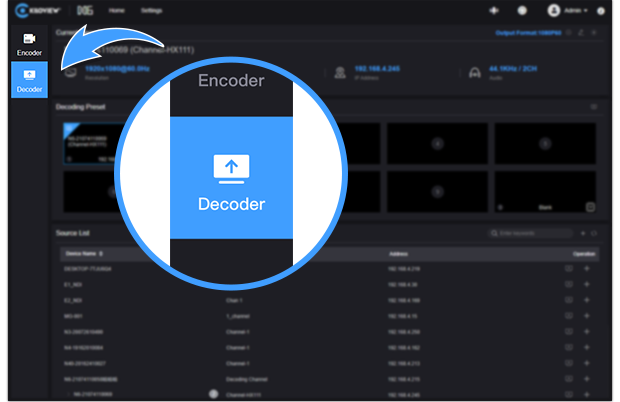The width and height of the screenshot is (620, 402).
Task: Open the Settings menu item
Action: pyautogui.click(x=151, y=11)
